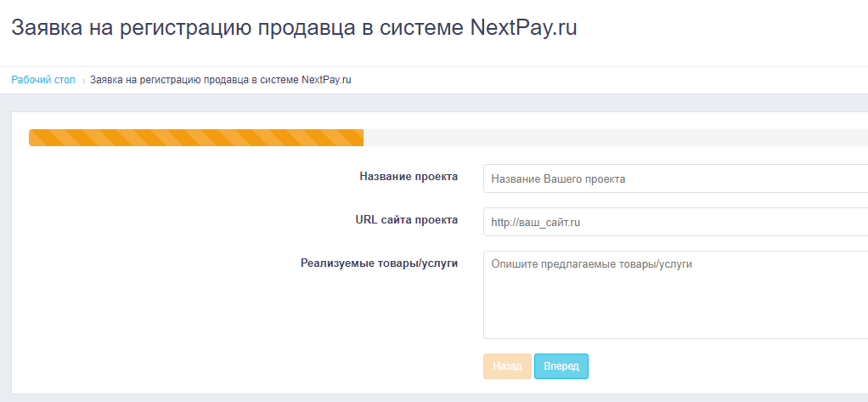This screenshot has height=402, width=868.
Task: Click the empty gray part of progress bar
Action: click(616, 138)
